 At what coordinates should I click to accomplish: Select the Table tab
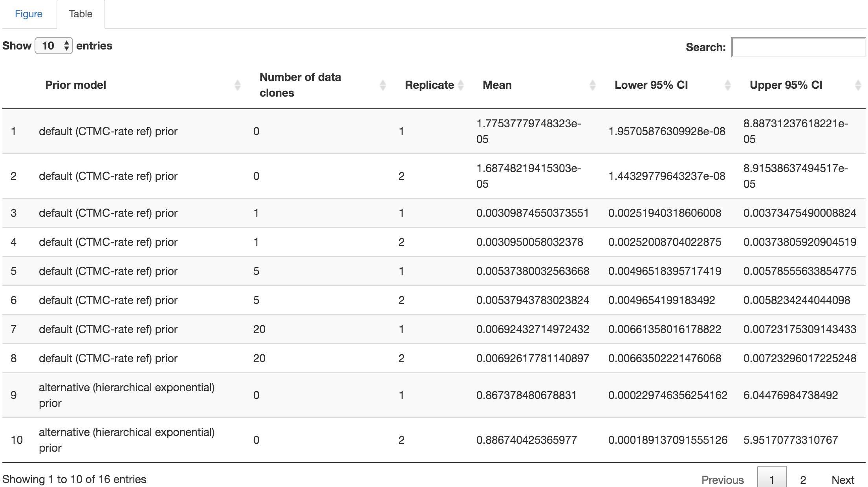(81, 14)
